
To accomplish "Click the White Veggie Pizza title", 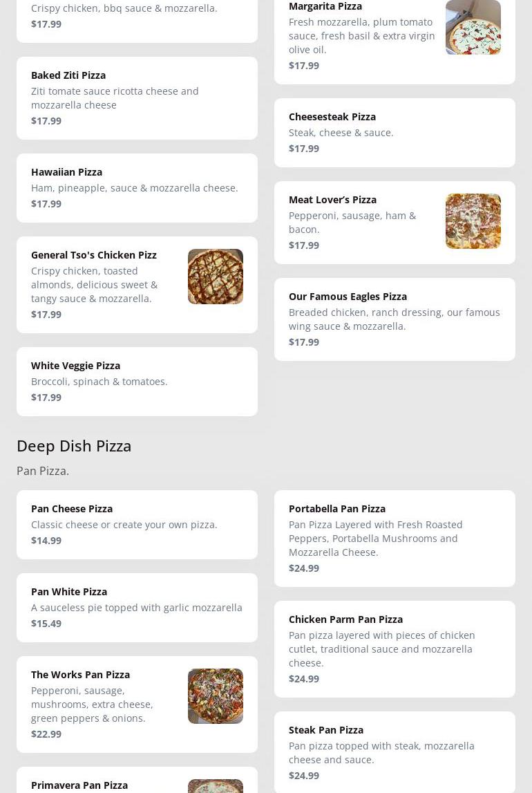I will tap(75, 365).
